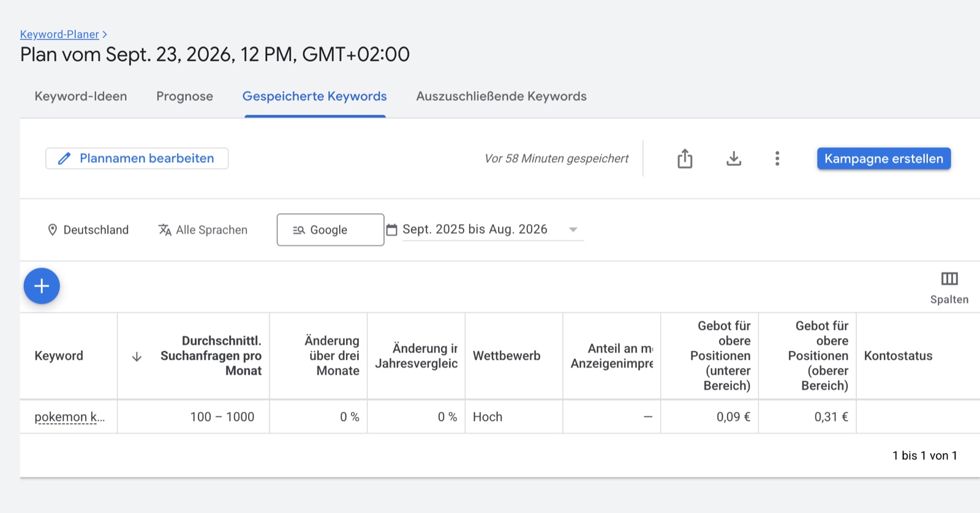Click the translate icon by Alle Sprachen
980x513 pixels.
pos(165,230)
